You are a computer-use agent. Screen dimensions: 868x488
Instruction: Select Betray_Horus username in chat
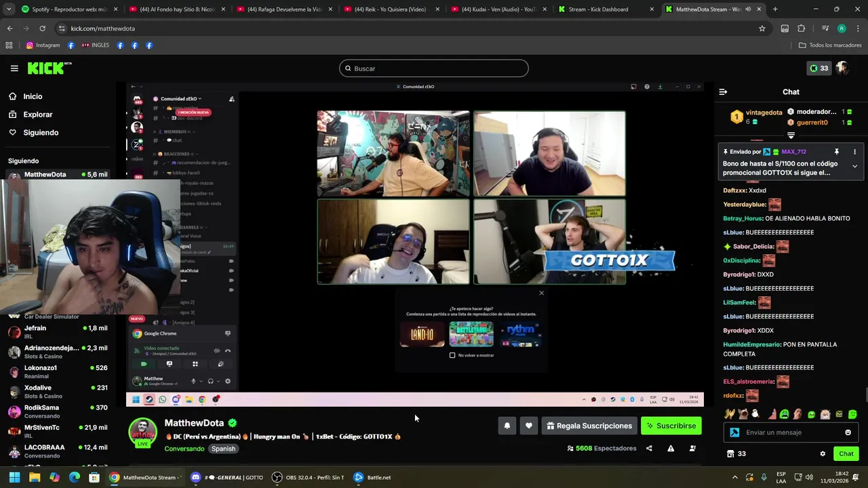[x=743, y=218]
